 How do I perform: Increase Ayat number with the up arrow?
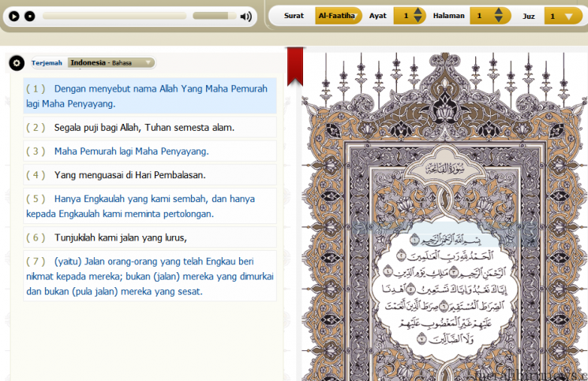click(x=418, y=12)
